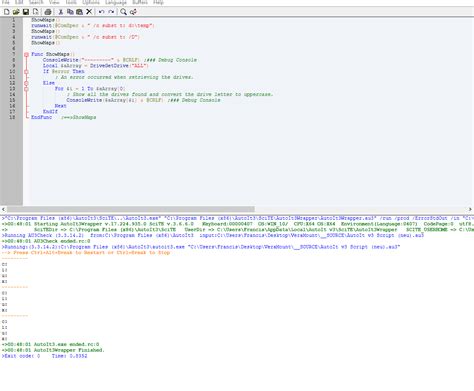This screenshot has height=391, width=474.
Task: Open a file using the folder icon
Action: point(16,12)
